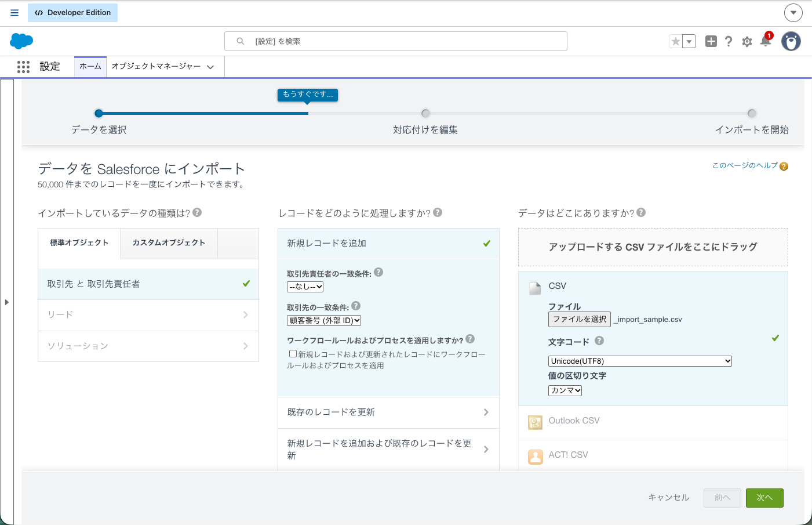Open the 取引先責任者の一致条件 dropdown

pyautogui.click(x=305, y=287)
